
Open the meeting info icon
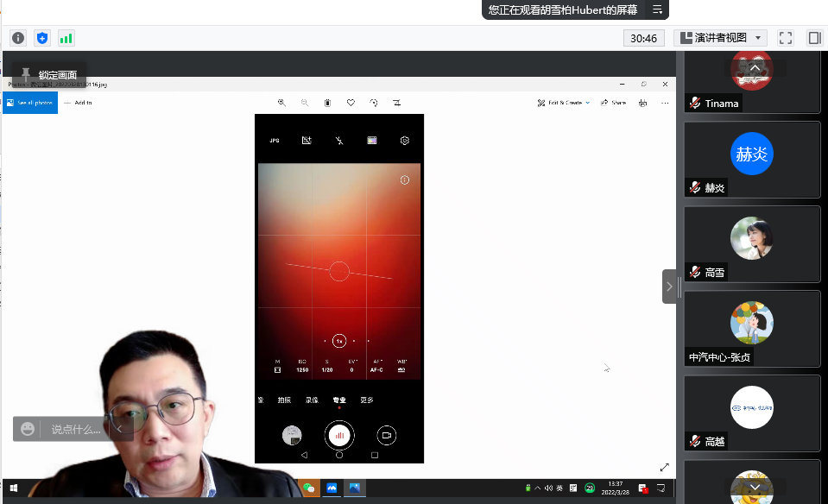[x=17, y=38]
